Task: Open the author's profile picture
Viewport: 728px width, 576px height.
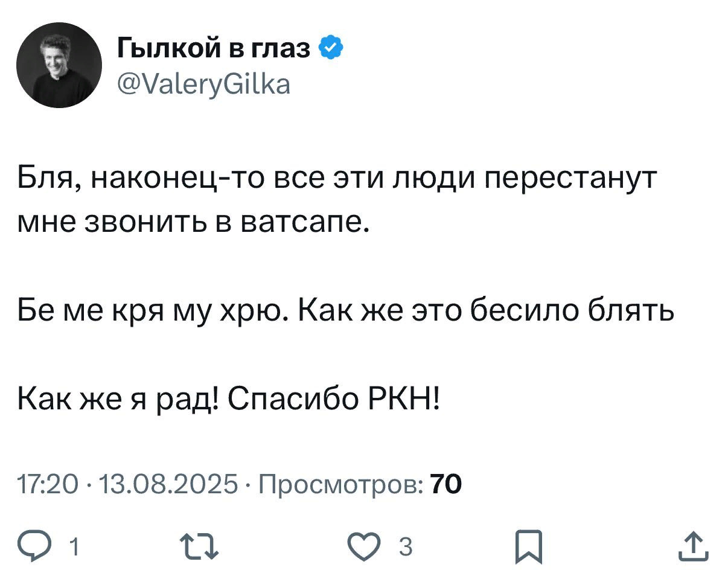Action: (x=59, y=66)
